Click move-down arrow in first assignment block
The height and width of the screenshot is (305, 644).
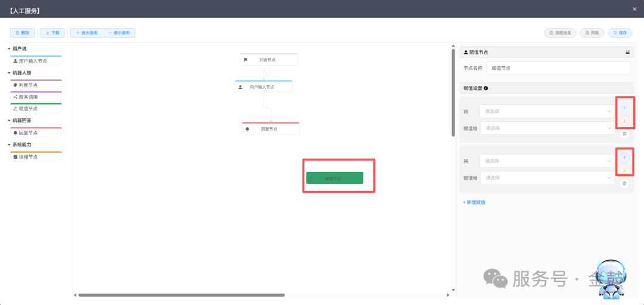(624, 121)
